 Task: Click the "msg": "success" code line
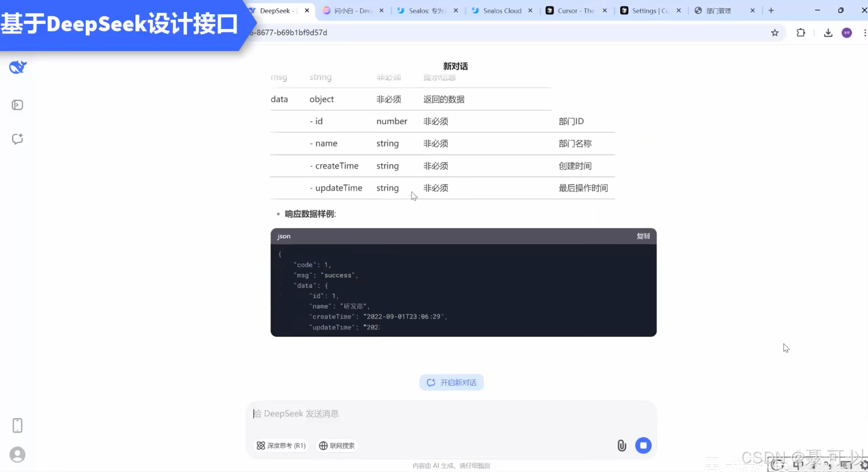[326, 275]
